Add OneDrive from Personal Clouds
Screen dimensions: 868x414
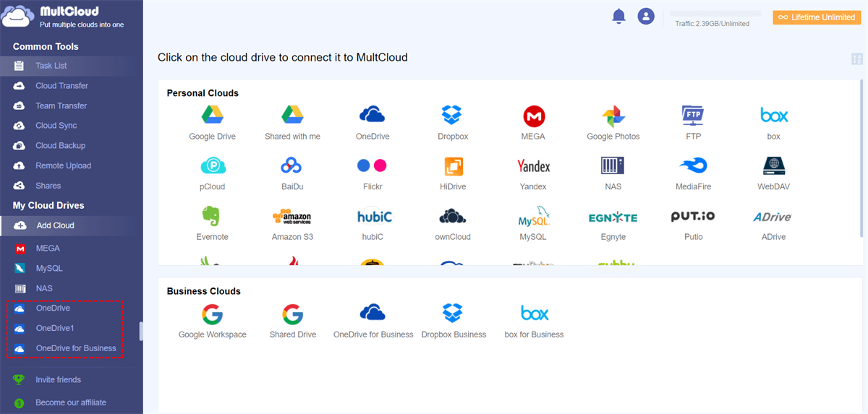373,122
